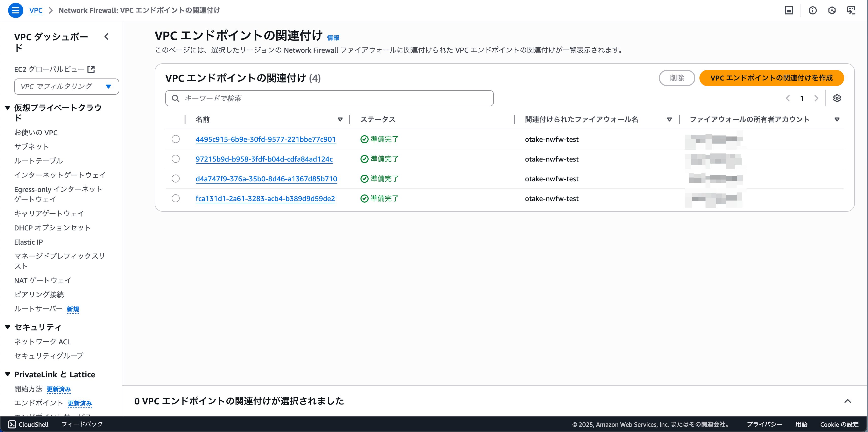Open マネージドプレフィックスリスト in sidebar
Viewport: 868px width, 432px height.
pyautogui.click(x=59, y=261)
